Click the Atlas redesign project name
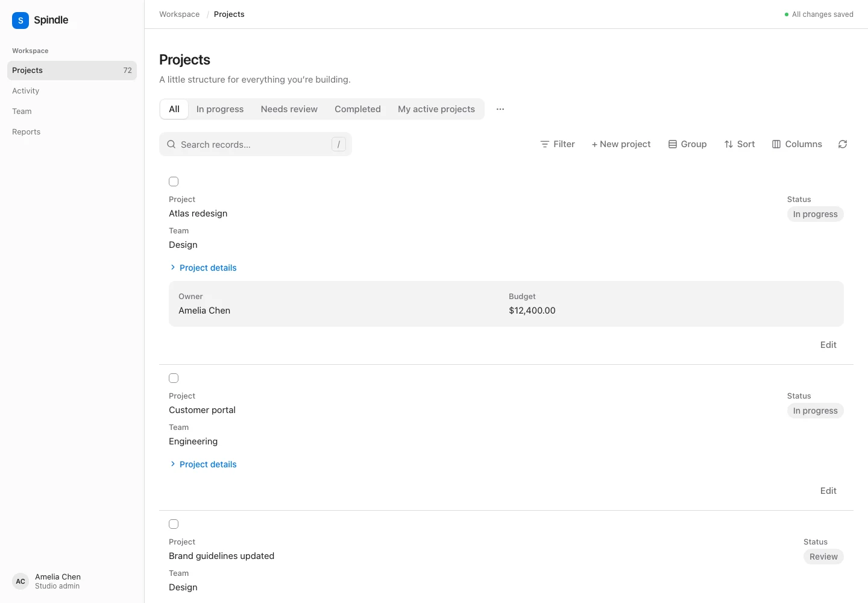The height and width of the screenshot is (603, 868). [198, 213]
